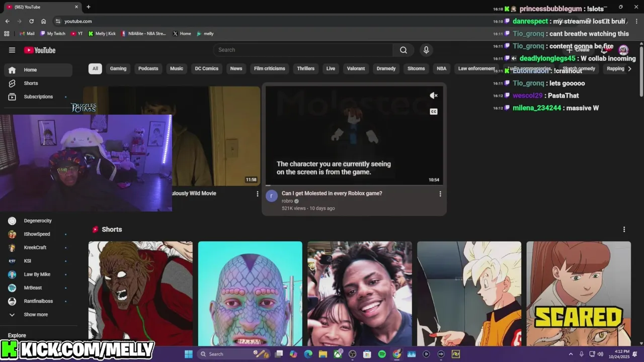Select the Sitcoms chip

point(416,68)
